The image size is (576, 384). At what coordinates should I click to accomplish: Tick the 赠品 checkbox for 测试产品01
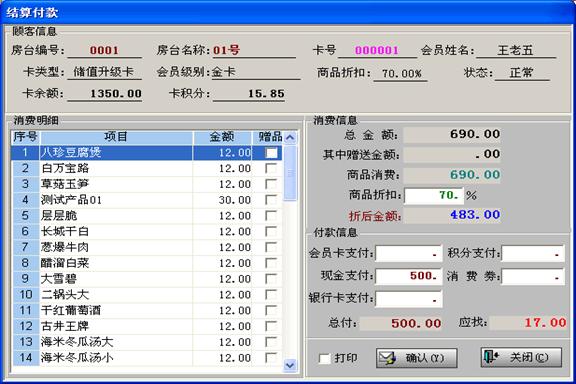[271, 200]
